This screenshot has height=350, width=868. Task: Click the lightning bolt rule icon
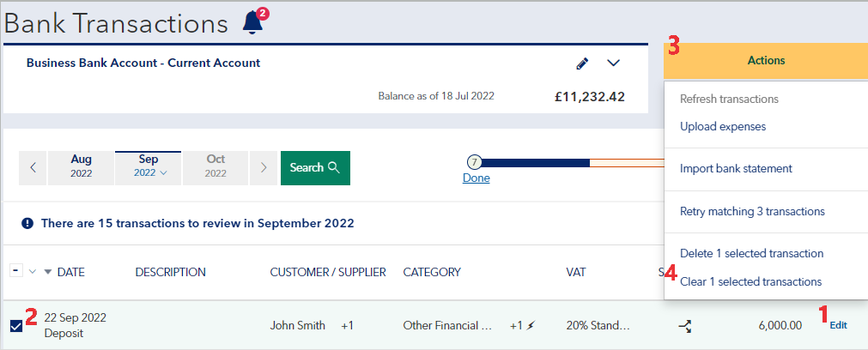[x=531, y=326]
